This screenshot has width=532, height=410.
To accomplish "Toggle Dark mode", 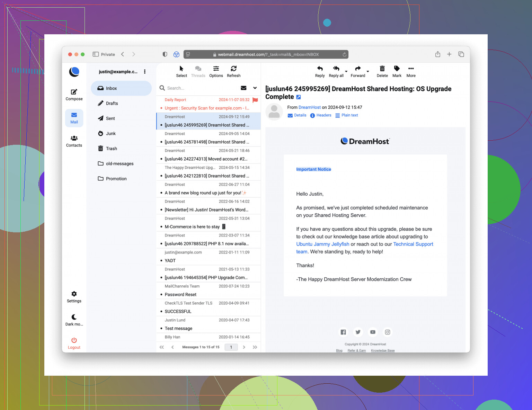I will tap(74, 320).
